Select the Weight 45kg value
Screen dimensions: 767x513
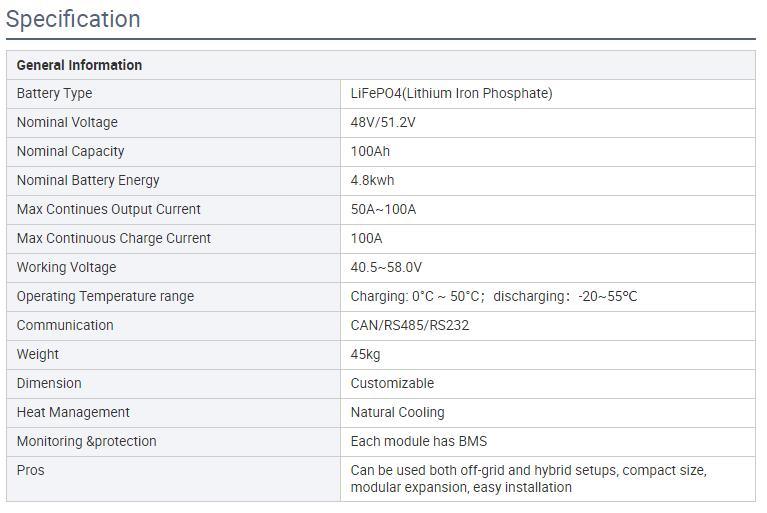(x=365, y=355)
